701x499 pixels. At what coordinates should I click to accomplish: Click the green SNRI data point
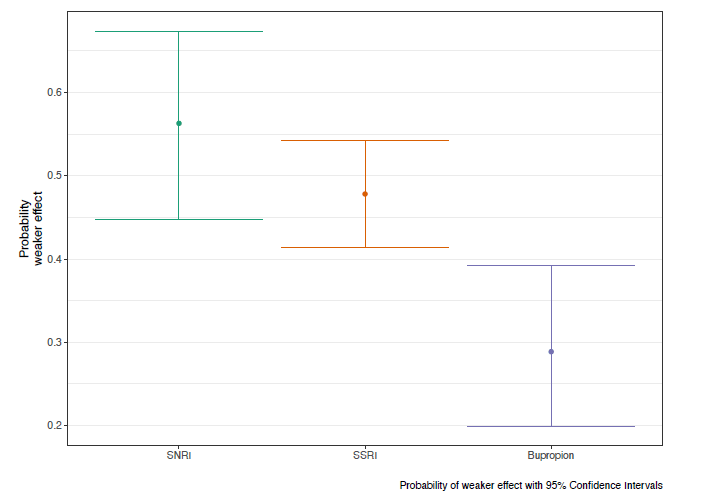coord(179,123)
